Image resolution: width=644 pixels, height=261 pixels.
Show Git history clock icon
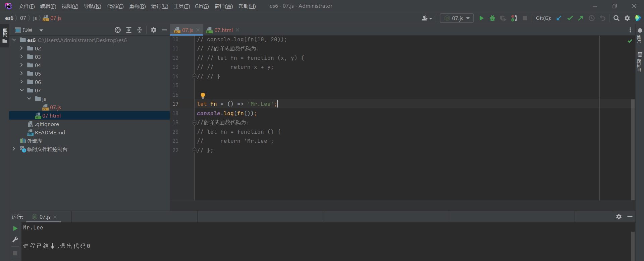point(592,18)
